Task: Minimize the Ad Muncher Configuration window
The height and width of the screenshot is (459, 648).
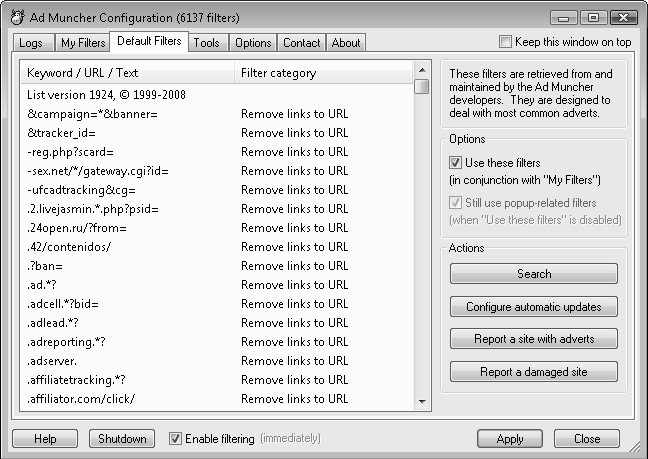Action: [x=564, y=18]
